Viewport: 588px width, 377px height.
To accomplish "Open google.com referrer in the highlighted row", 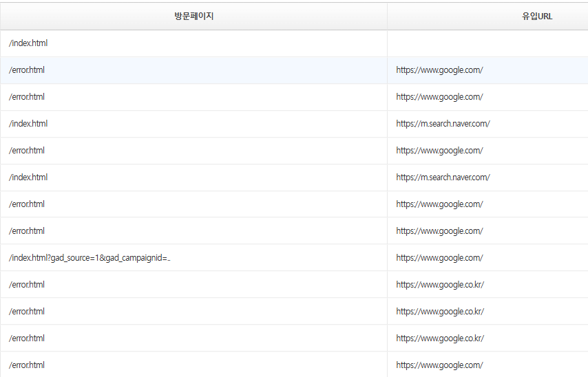I will click(x=439, y=70).
